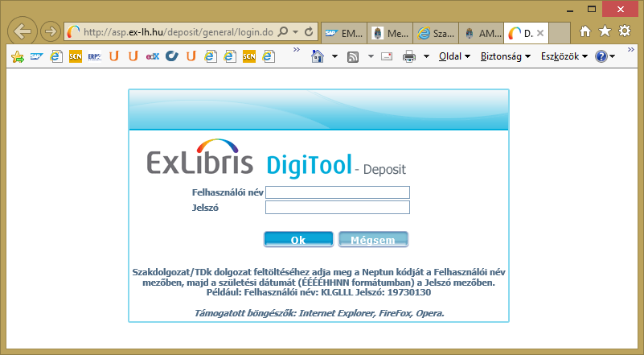Click the Home icon beside the tabs
Image resolution: width=644 pixels, height=355 pixels.
585,31
